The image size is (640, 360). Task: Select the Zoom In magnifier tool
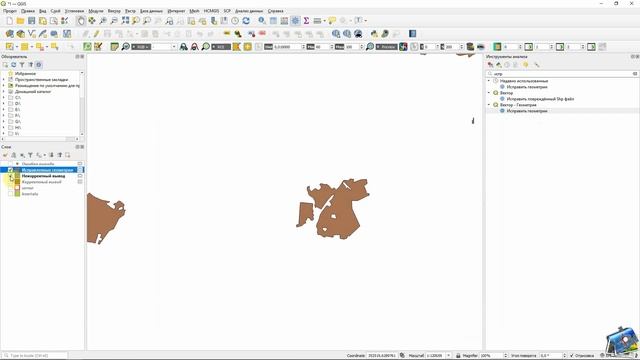pos(103,20)
